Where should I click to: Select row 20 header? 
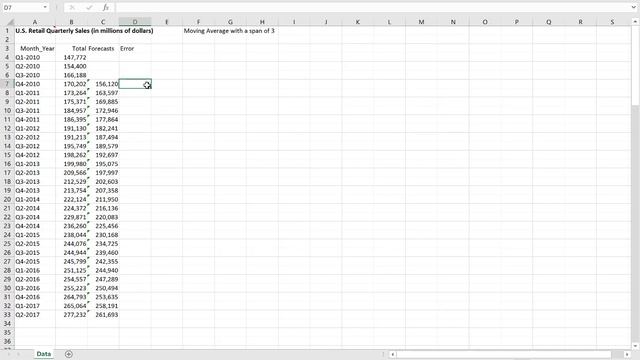[x=7, y=199]
